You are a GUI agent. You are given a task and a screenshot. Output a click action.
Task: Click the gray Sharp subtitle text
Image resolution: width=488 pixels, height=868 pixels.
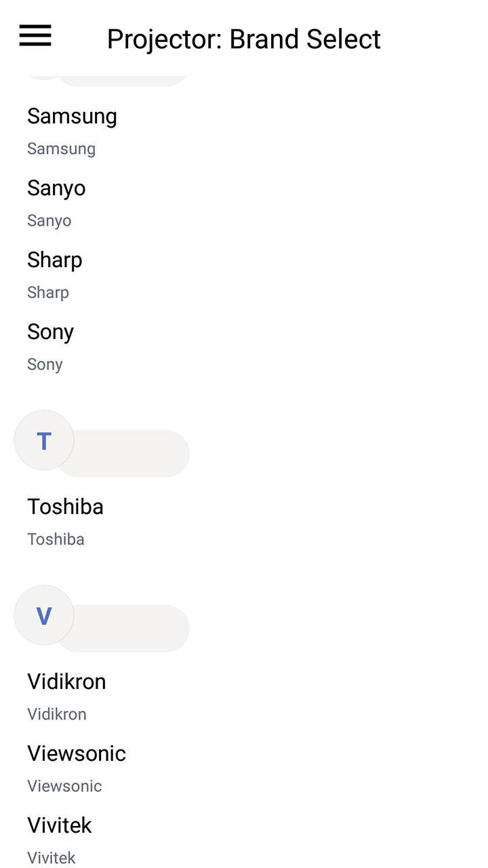pos(48,292)
